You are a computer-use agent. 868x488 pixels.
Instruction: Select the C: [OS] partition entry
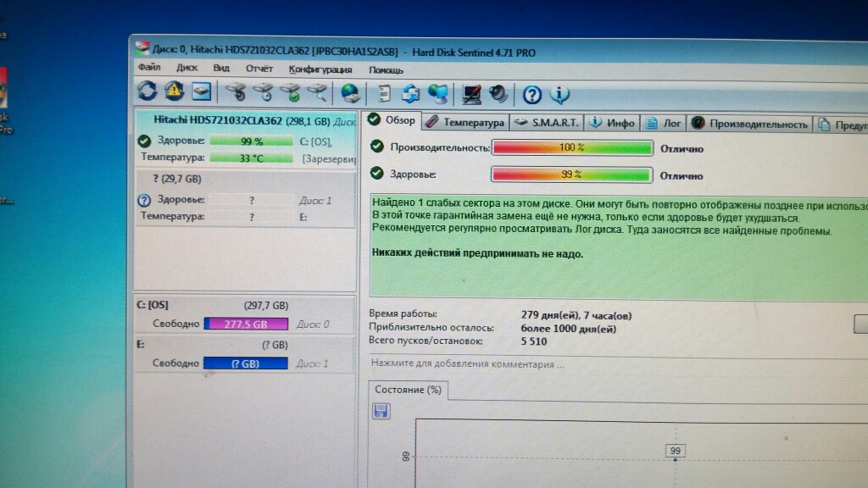(x=246, y=315)
